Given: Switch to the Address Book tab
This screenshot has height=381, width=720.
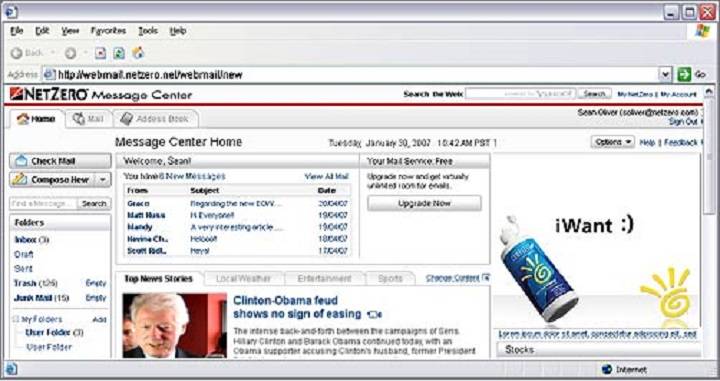Looking at the screenshot, I should [x=156, y=119].
